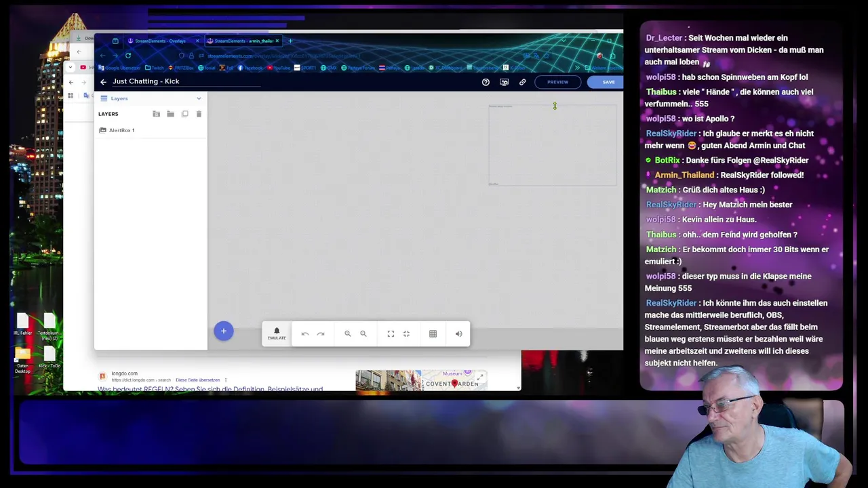Image resolution: width=868 pixels, height=488 pixels.
Task: Open the Layers panel header
Action: [151, 98]
